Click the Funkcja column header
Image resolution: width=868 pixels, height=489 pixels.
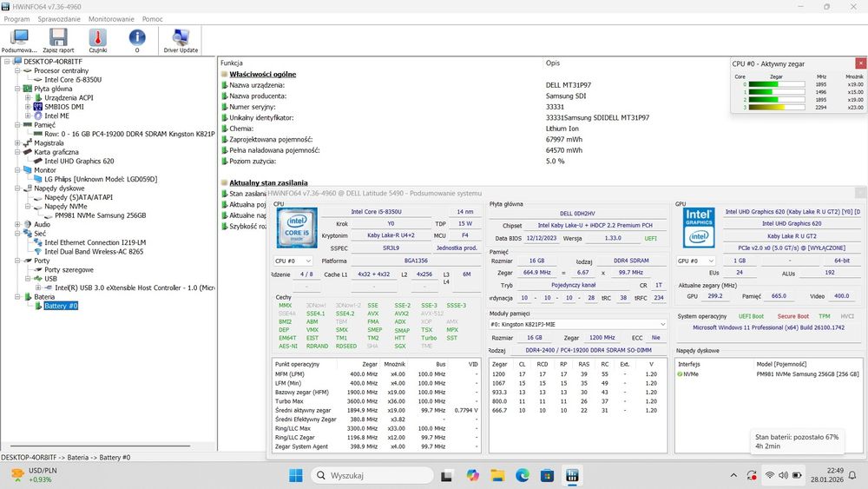tap(232, 63)
